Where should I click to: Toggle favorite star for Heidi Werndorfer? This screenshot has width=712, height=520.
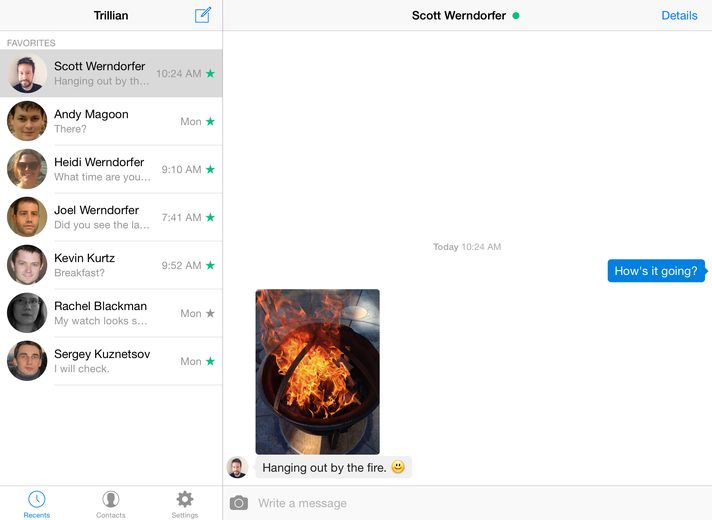[210, 169]
